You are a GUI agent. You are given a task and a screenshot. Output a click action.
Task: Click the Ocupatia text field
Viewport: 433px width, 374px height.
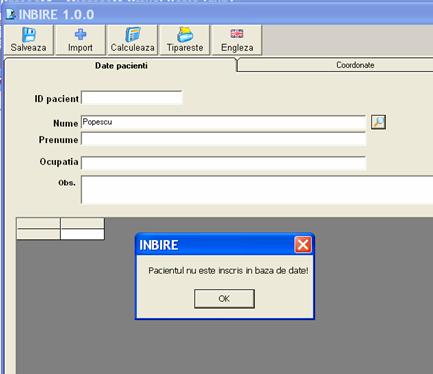pos(223,163)
